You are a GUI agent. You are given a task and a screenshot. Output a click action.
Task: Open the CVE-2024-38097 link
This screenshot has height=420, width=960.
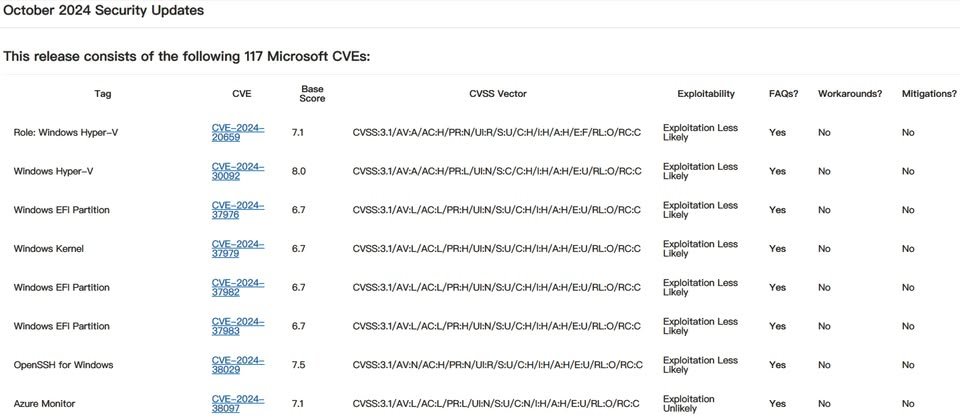pos(238,403)
